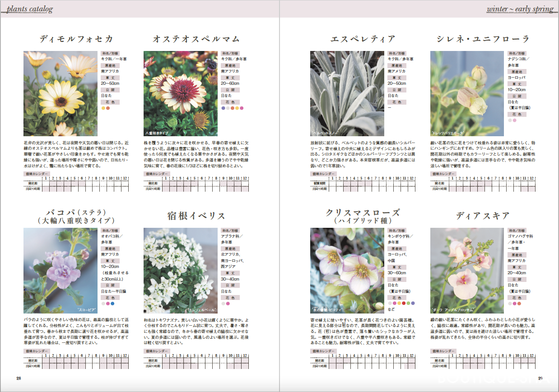
Task: Click the "plants catalog" header text
Action: [30, 9]
